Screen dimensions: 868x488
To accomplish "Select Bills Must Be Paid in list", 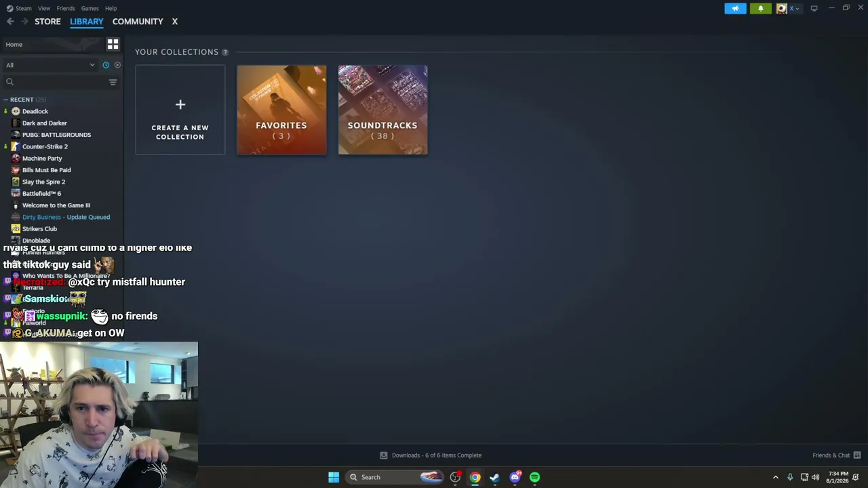I will [x=46, y=170].
